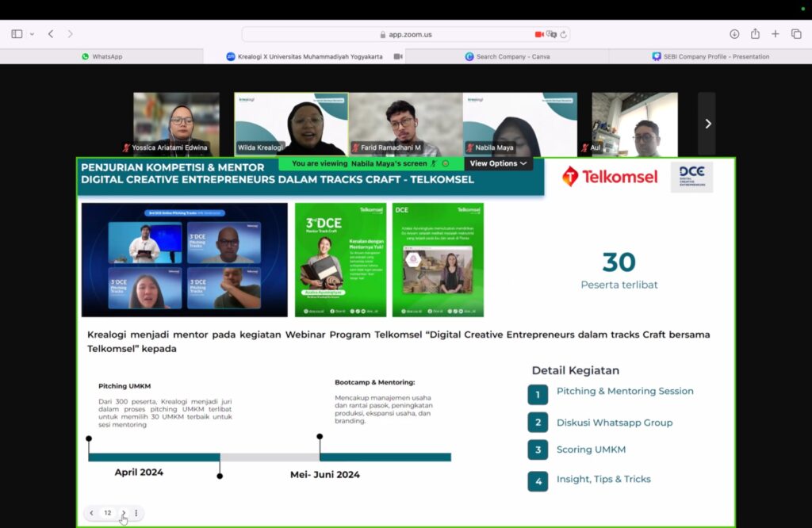Select the Krealogi X Universitas Muhammadiyah Yogyakarta tab
Image resolution: width=812 pixels, height=528 pixels.
pyautogui.click(x=304, y=56)
